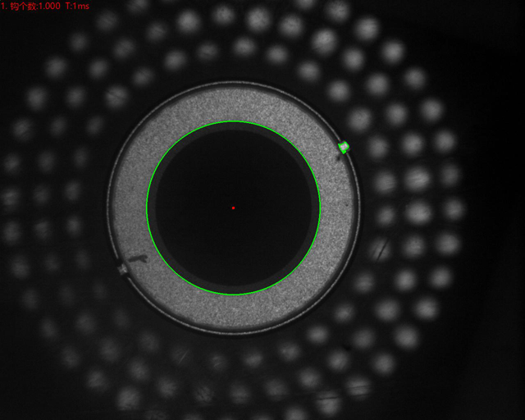This screenshot has width=525, height=420.
Task: Click the dark scratch mark on ring's lower-left
Action: pyautogui.click(x=138, y=260)
